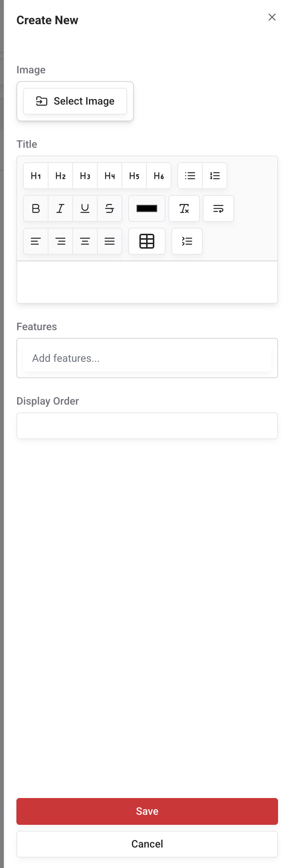The height and width of the screenshot is (868, 287).
Task: Apply strikethrough formatting
Action: 109,208
